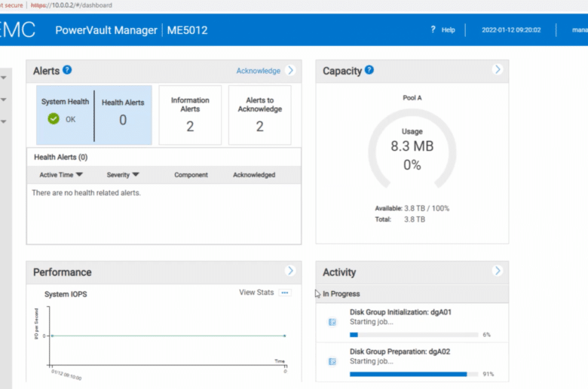This screenshot has height=389, width=588.
Task: Click the Acknowledged column header
Action: pyautogui.click(x=254, y=175)
